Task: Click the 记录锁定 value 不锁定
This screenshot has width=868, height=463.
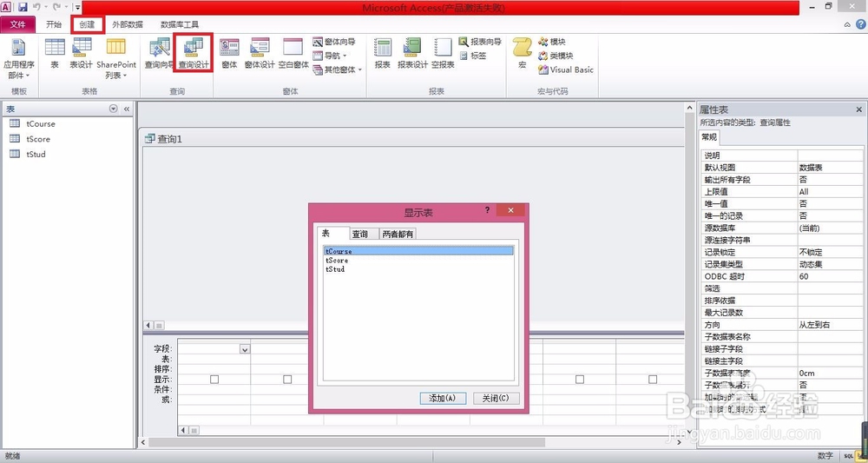Action: [831, 252]
